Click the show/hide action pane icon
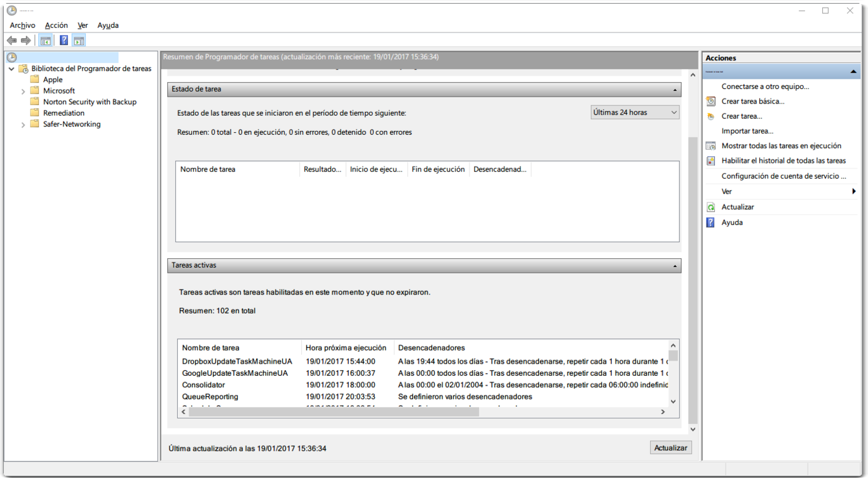This screenshot has width=868, height=482. 79,41
